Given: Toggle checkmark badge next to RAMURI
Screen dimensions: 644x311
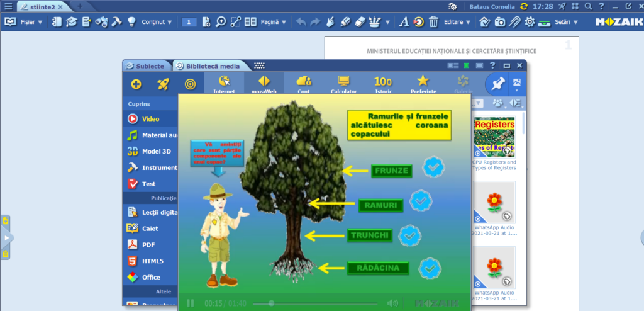Looking at the screenshot, I should (x=421, y=201).
